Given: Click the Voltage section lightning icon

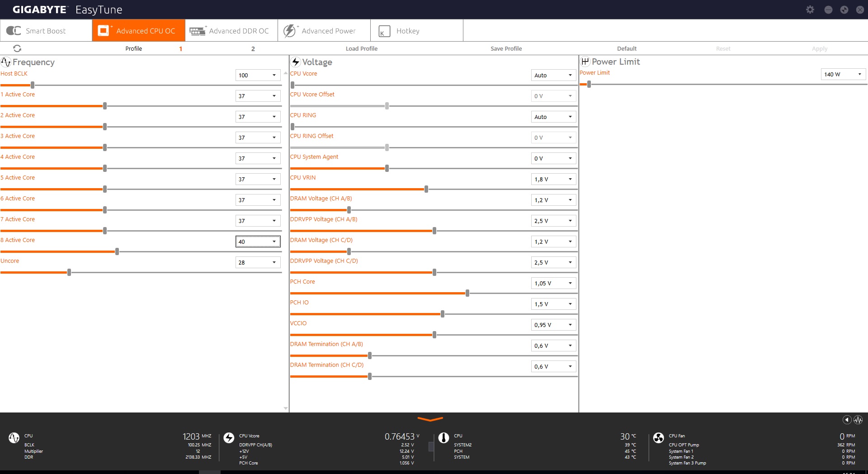Looking at the screenshot, I should click(296, 62).
